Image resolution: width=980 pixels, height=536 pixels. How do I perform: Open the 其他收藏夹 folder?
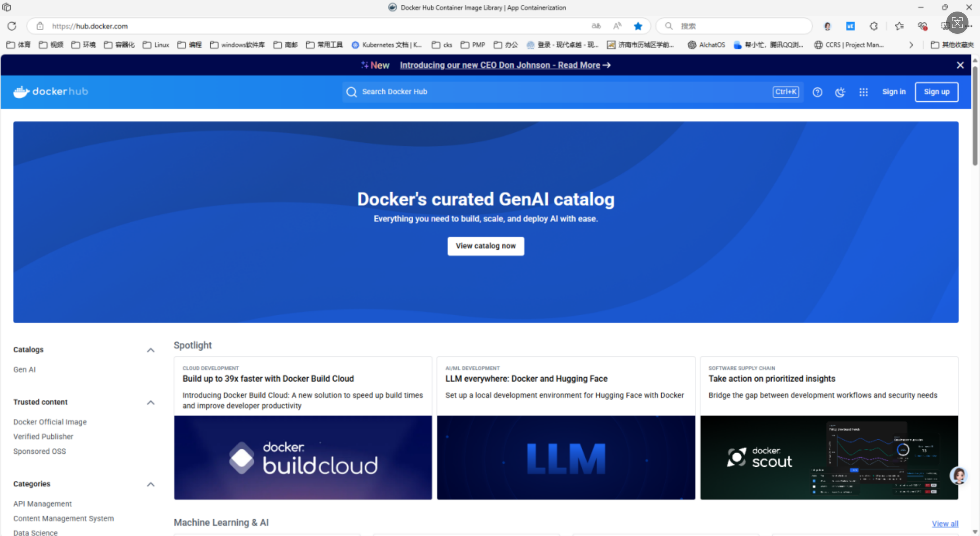pos(952,45)
